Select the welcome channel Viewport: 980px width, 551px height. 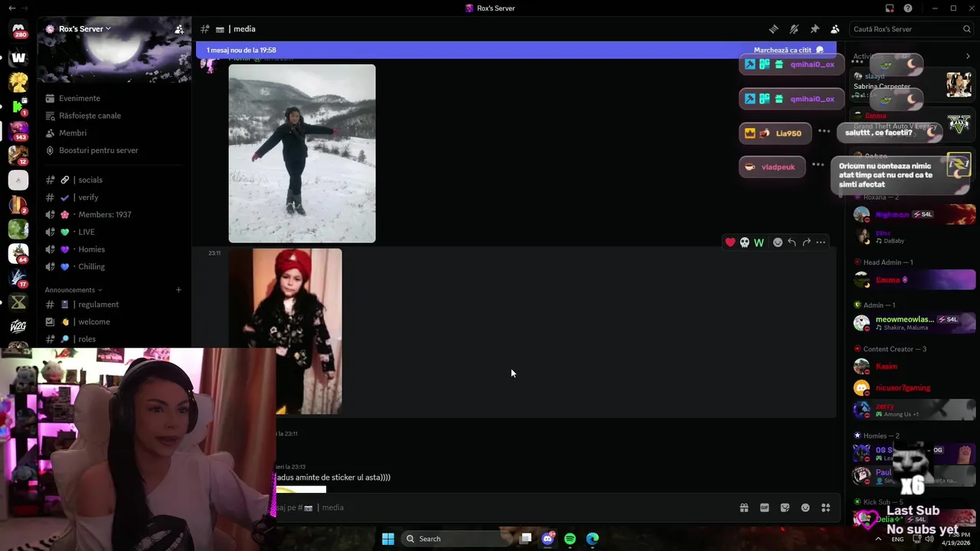click(x=115, y=321)
